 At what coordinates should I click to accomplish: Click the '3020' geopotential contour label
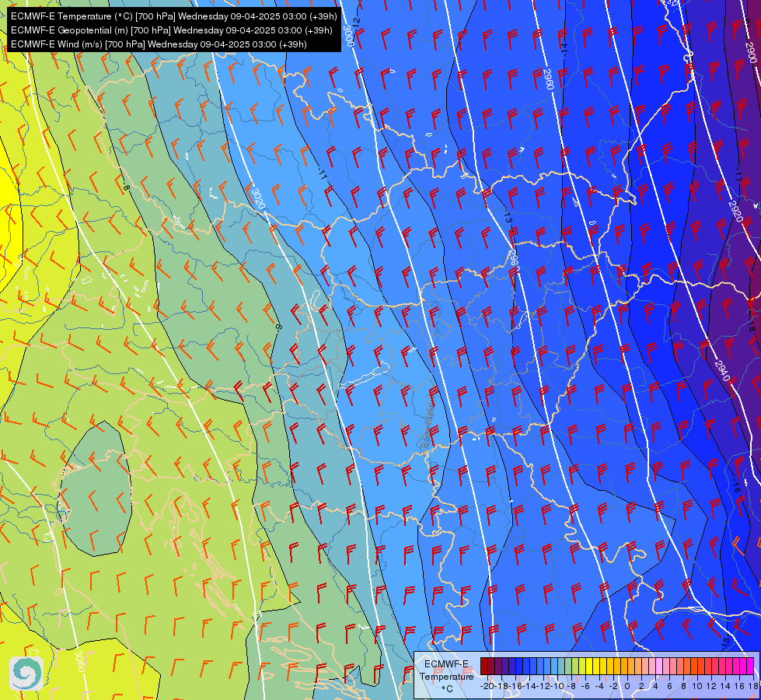[258, 198]
